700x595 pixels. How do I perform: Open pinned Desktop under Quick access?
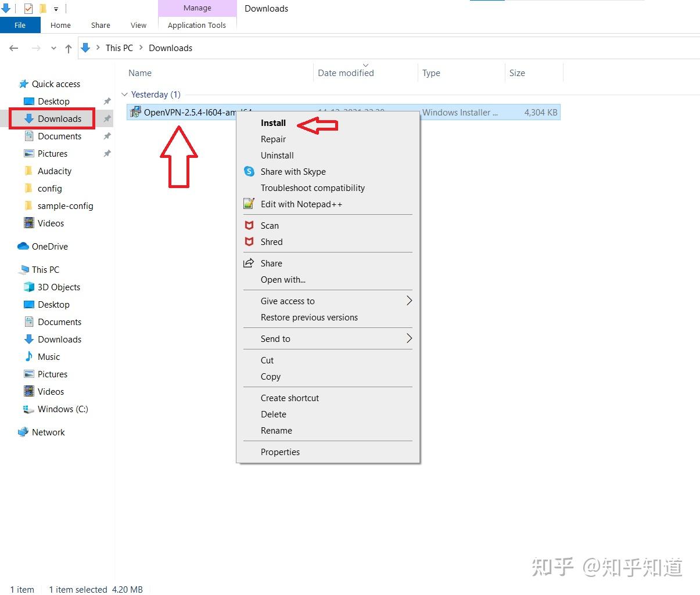(53, 102)
